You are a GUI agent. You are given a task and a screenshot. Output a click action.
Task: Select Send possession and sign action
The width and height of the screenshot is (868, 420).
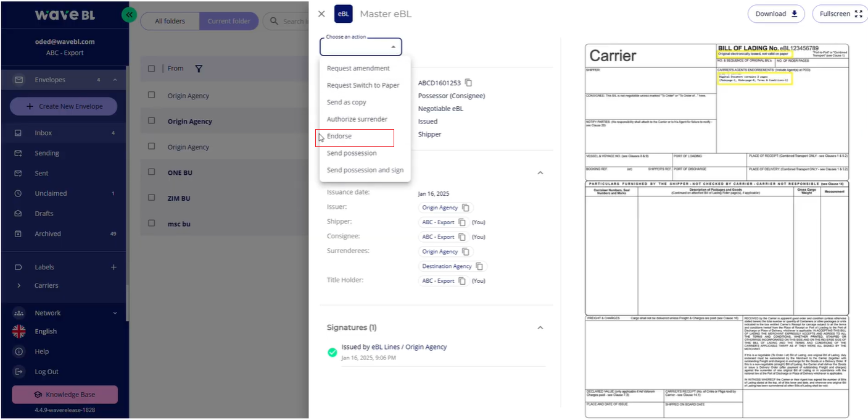[x=365, y=170]
